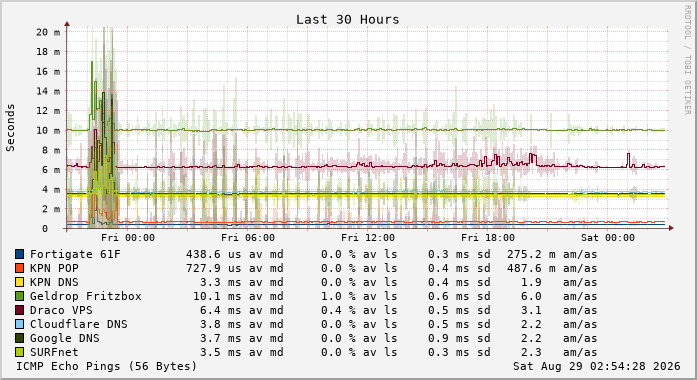Click the 'ICMP Echo Pings (56 Bytes)' caption
The width and height of the screenshot is (697, 380).
[x=107, y=366]
